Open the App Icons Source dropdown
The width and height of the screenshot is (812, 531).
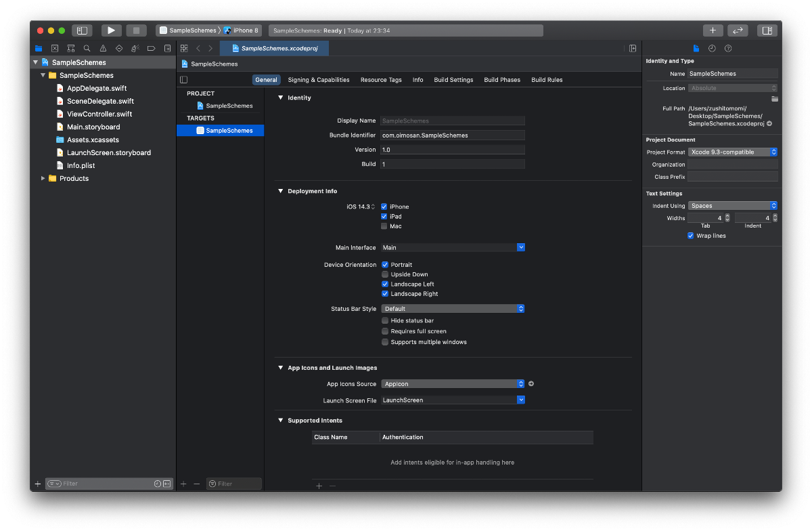pos(453,383)
